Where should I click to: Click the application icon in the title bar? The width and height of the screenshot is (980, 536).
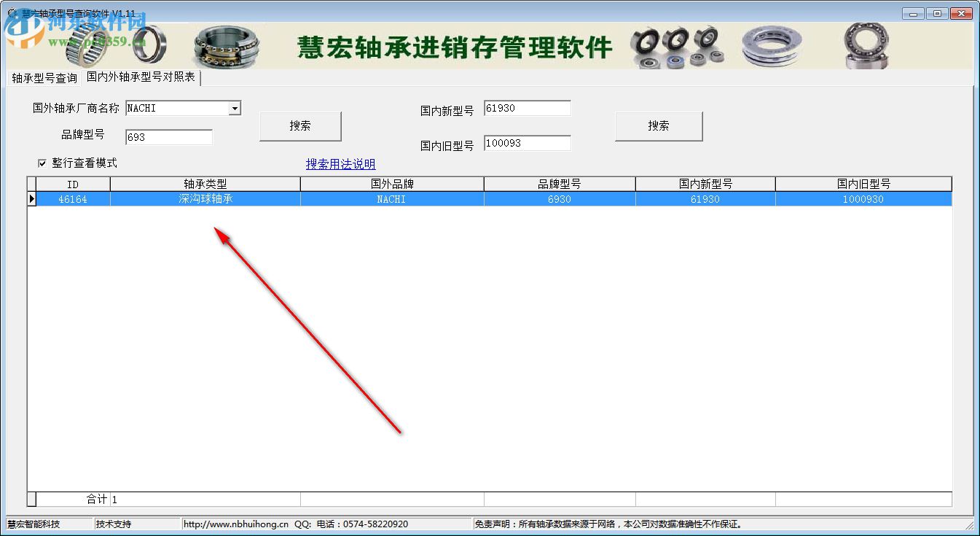[x=10, y=12]
